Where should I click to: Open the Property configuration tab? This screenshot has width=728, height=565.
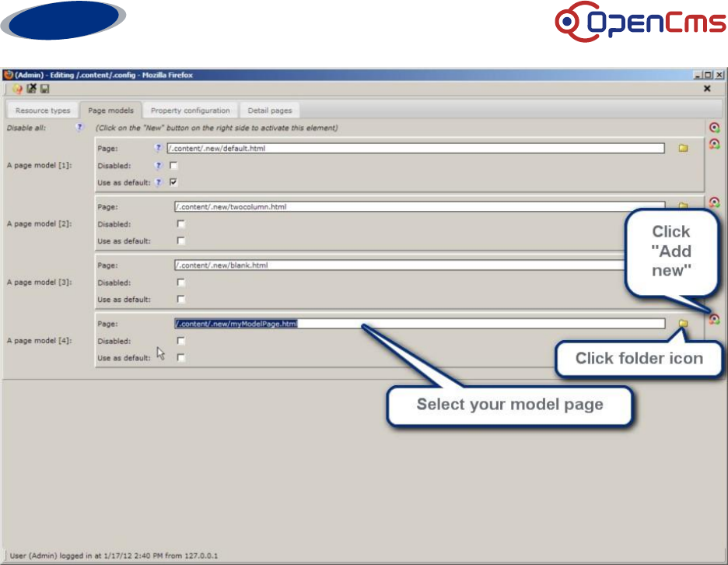[x=191, y=110]
